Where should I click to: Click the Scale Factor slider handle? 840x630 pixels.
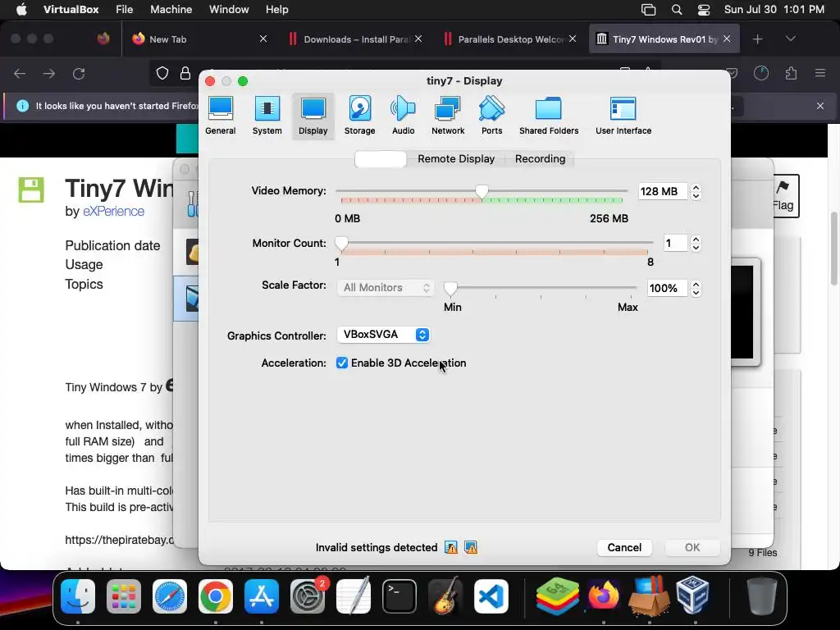[450, 289]
